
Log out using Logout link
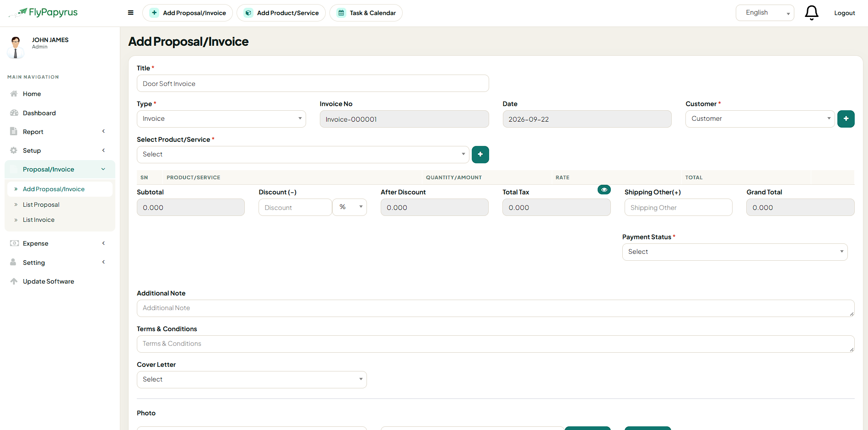click(x=845, y=13)
